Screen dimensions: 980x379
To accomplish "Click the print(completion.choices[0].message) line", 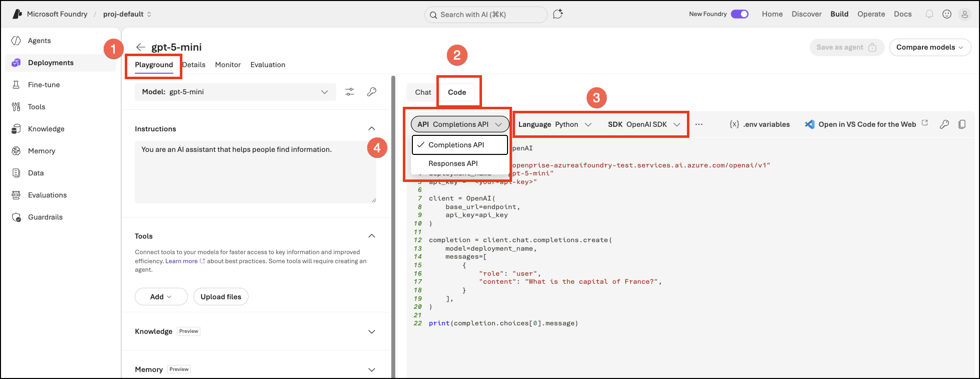I will pos(504,323).
